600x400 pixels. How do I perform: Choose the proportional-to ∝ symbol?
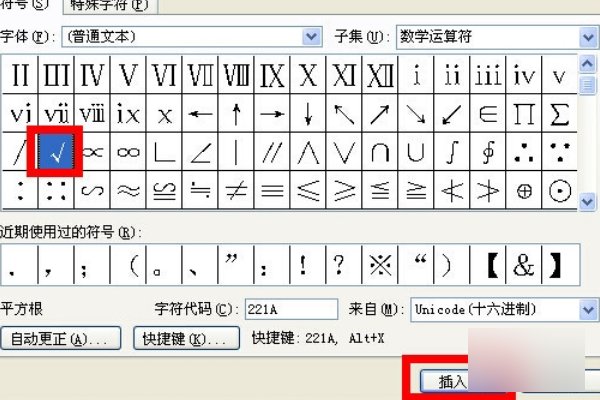click(93, 152)
